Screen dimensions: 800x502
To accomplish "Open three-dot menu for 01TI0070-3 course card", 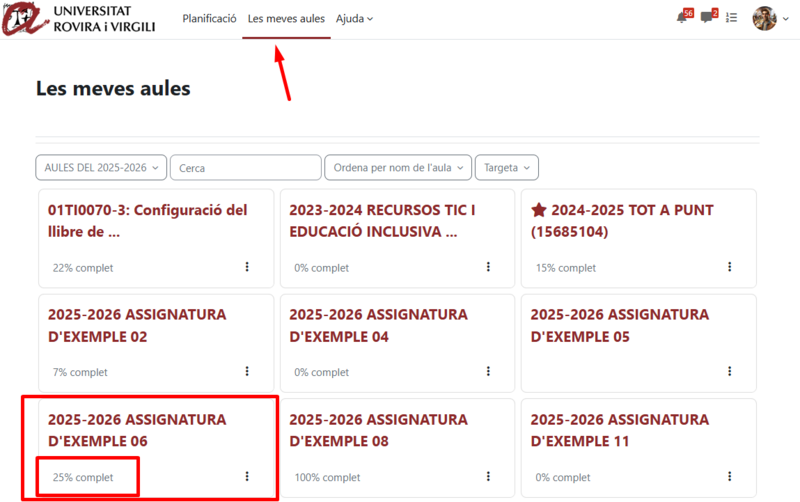I will coord(247,267).
